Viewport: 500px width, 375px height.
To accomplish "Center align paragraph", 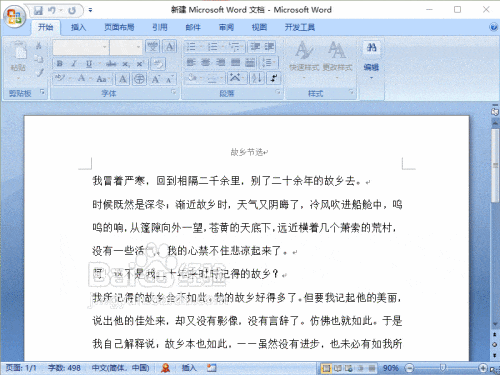I will point(206,62).
